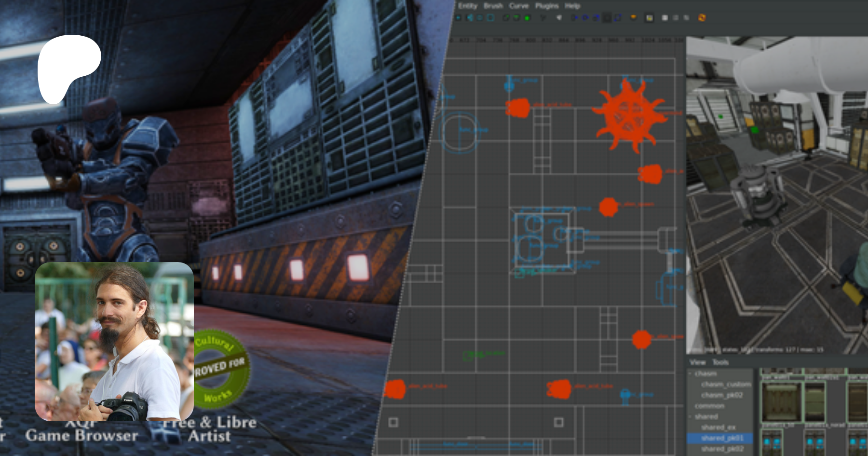The image size is (868, 456).
Task: Select chasm_custom in the texture tree
Action: pyautogui.click(x=726, y=385)
